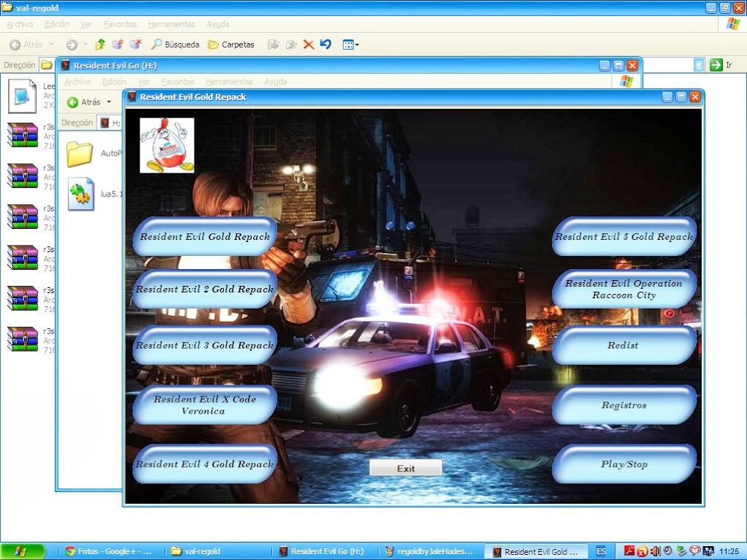Click the Kinder egg logo image

point(167,145)
